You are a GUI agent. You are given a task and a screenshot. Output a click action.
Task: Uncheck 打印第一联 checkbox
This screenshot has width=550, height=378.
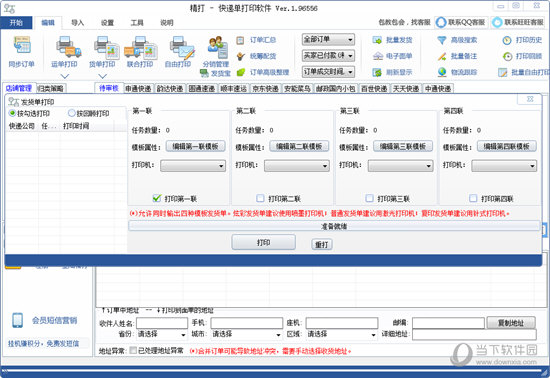pos(157,198)
